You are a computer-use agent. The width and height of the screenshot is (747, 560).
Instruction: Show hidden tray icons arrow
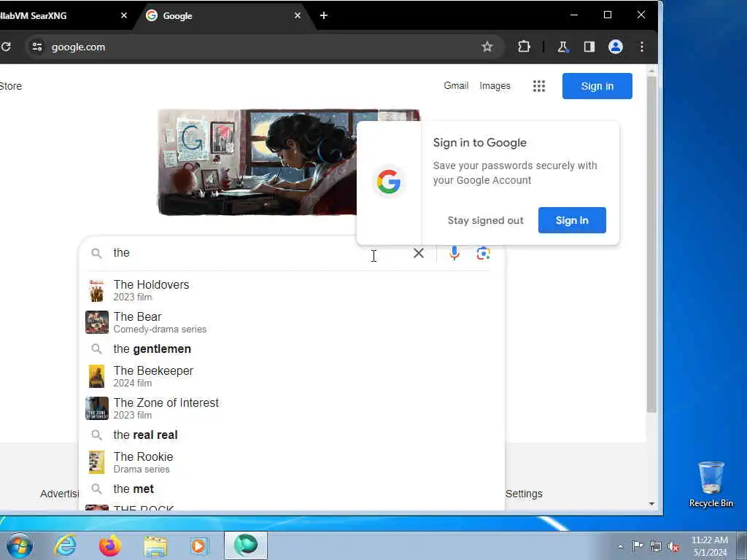point(620,546)
